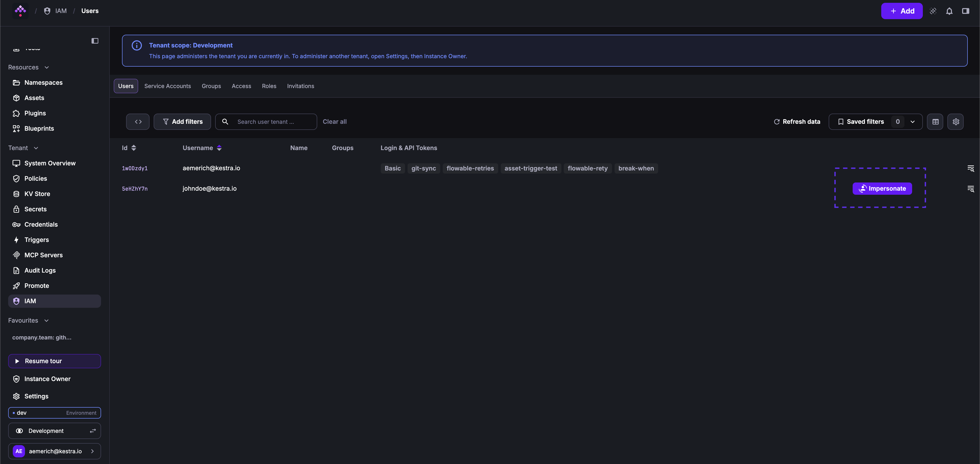This screenshot has height=464, width=980.
Task: Open MCP Servers page
Action: (54, 255)
